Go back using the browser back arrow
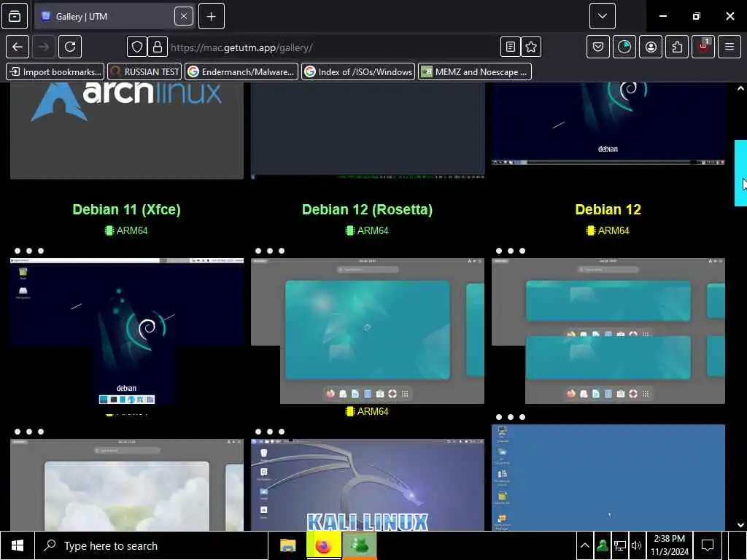This screenshot has width=747, height=560. pyautogui.click(x=18, y=47)
